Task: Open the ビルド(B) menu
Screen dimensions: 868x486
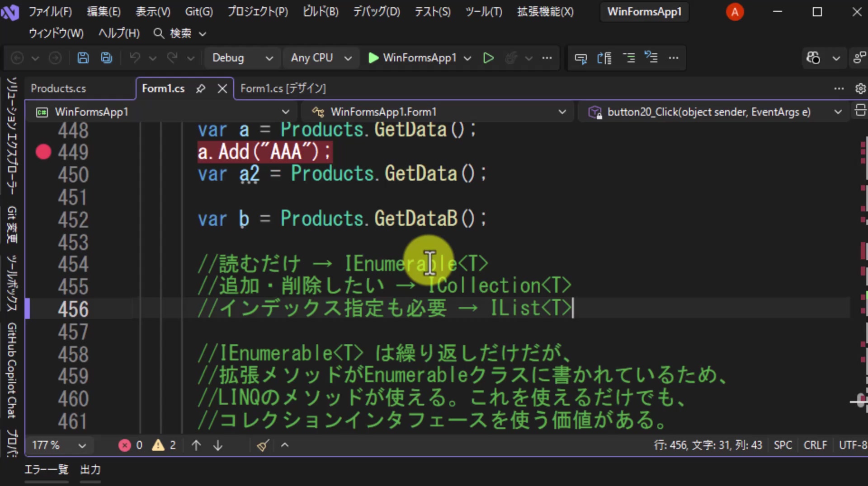Action: coord(321,11)
